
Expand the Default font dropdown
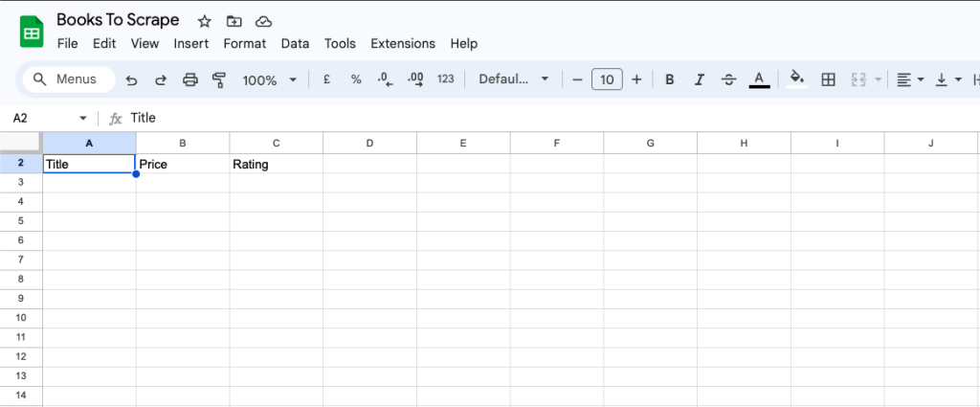point(514,79)
